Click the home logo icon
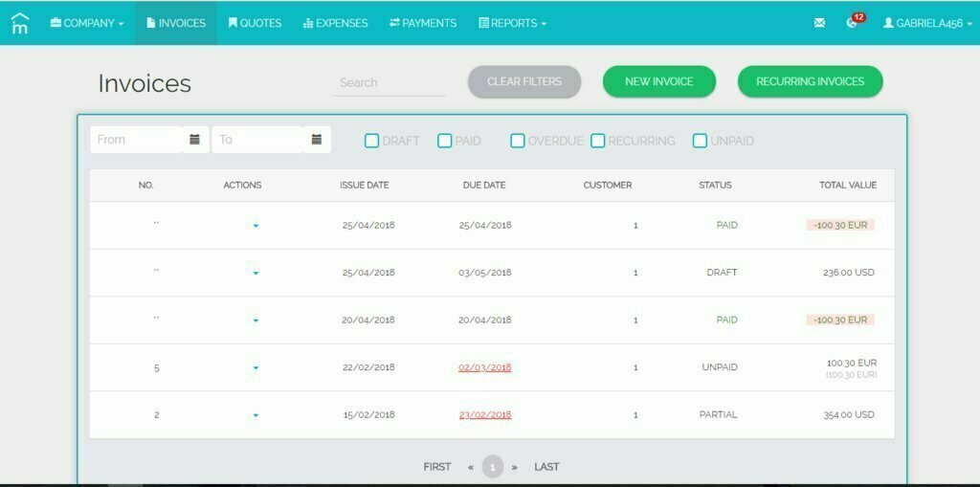The image size is (980, 487). 20,23
